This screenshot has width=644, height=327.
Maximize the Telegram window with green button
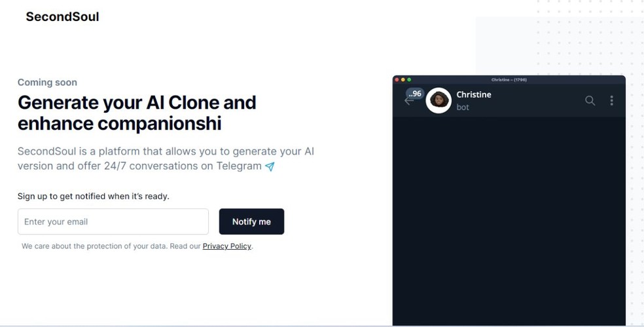[409, 79]
